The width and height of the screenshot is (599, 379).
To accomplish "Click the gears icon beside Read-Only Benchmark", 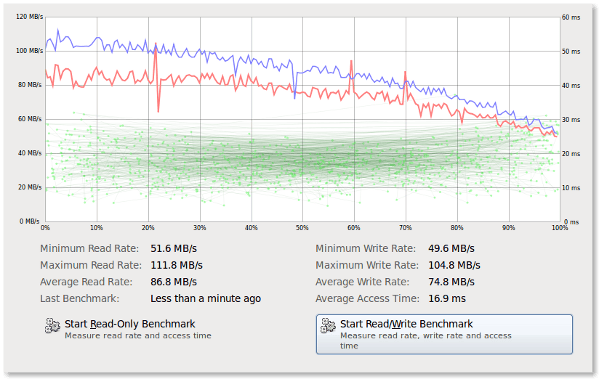I will pos(52,326).
